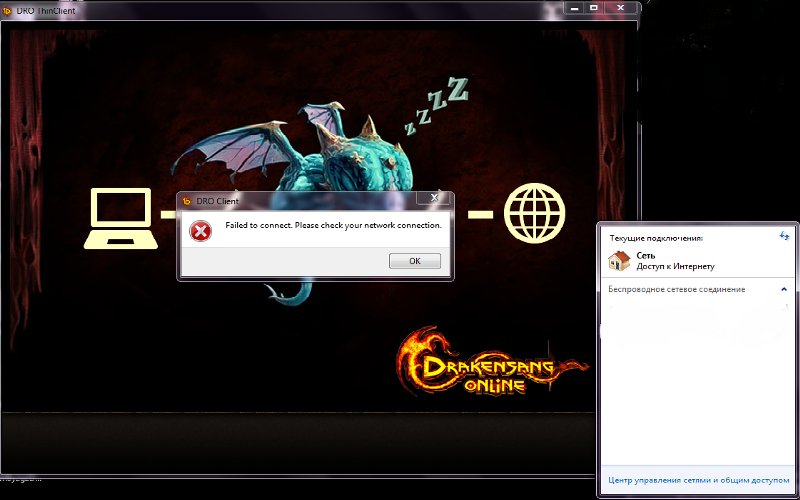The height and width of the screenshot is (500, 800).
Task: Click the DRO Client dialog title icon
Action: tap(187, 201)
